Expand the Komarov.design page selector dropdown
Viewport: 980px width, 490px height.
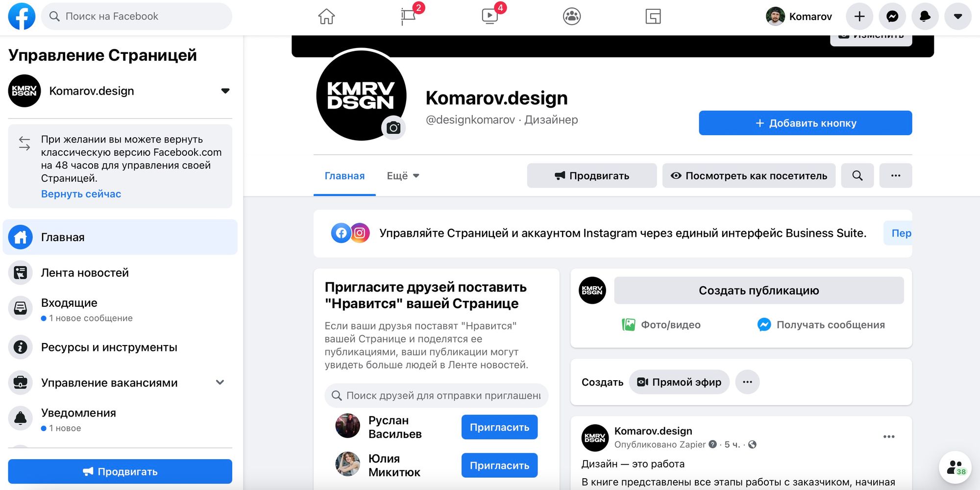(225, 91)
